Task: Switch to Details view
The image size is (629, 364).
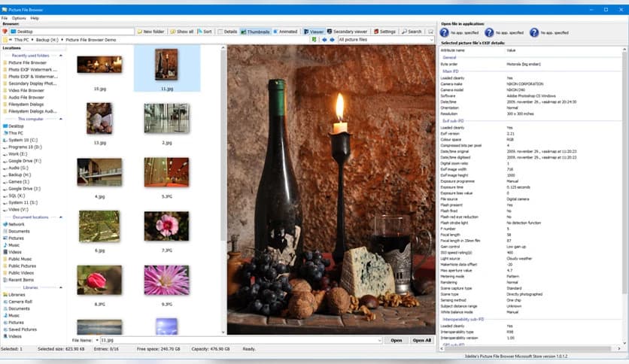Action: 227,32
